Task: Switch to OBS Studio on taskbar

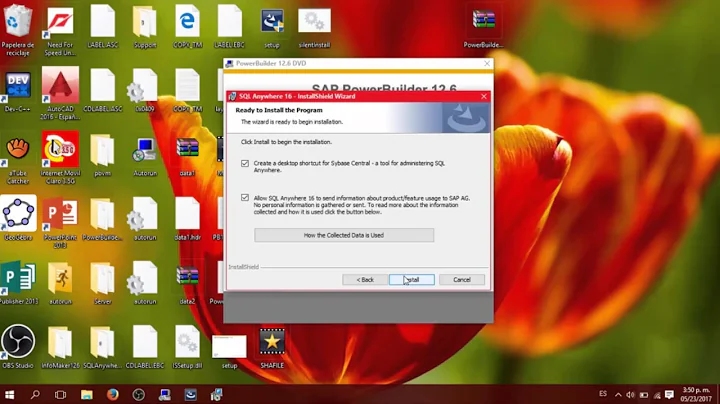Action: (x=138, y=394)
